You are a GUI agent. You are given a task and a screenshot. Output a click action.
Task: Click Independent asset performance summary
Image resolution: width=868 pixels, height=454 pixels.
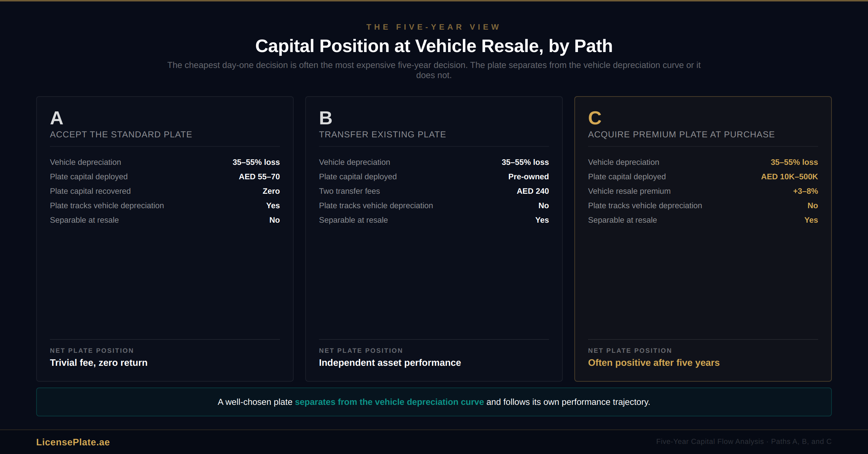pyautogui.click(x=390, y=363)
